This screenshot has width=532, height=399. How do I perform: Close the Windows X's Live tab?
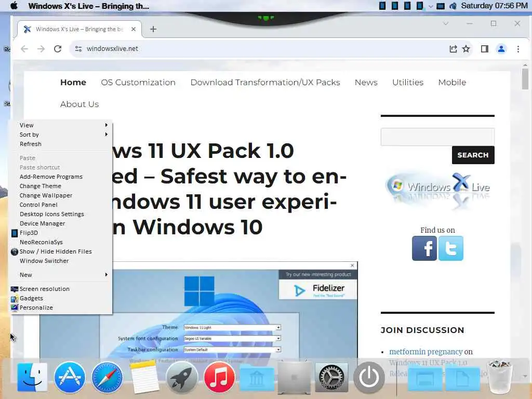pos(134,29)
